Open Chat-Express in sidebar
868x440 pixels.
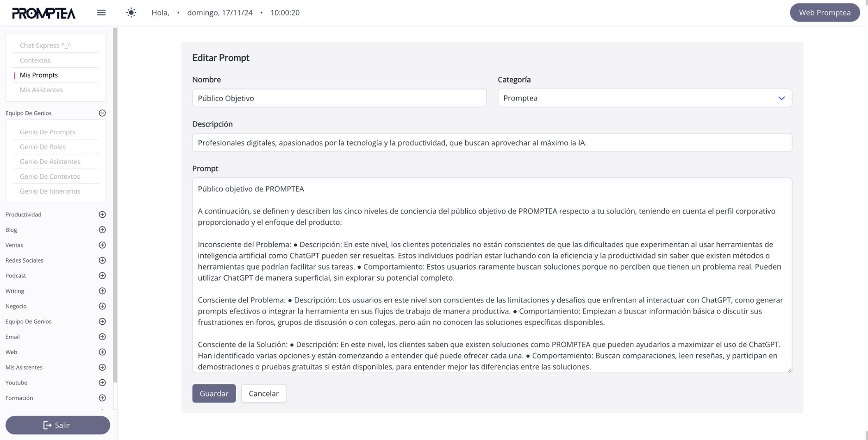point(45,45)
